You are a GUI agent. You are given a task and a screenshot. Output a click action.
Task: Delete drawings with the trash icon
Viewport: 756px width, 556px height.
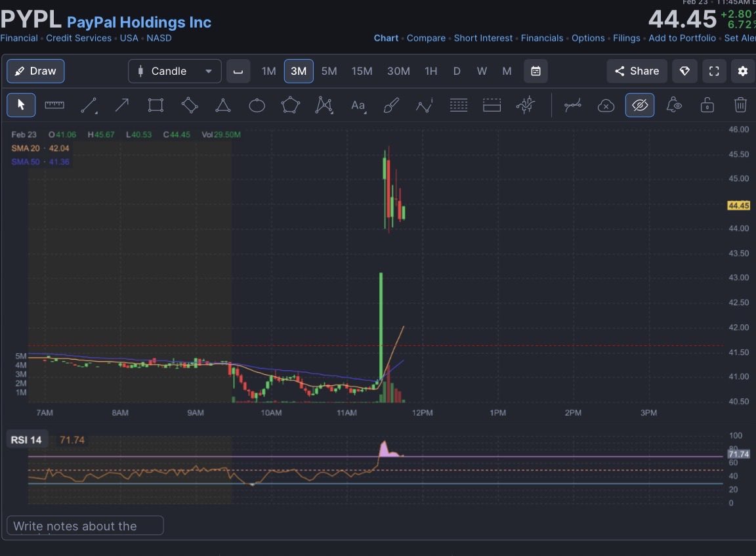click(x=740, y=105)
